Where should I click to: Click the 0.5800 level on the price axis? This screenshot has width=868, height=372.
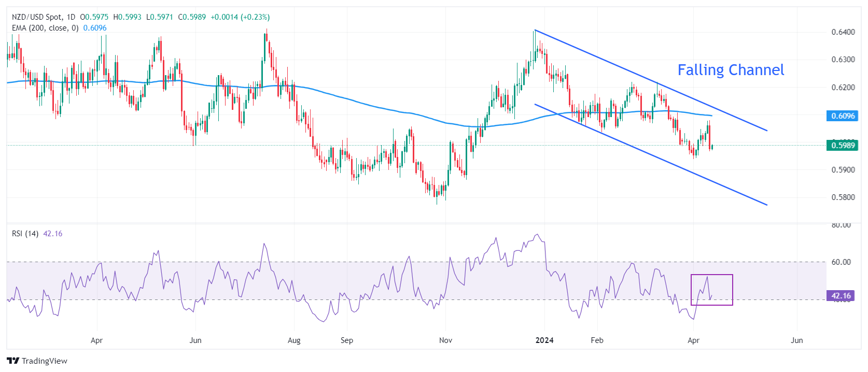point(843,197)
